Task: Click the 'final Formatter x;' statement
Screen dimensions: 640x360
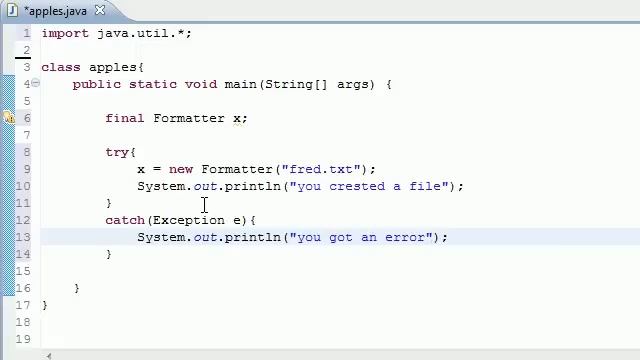Action: coord(176,118)
